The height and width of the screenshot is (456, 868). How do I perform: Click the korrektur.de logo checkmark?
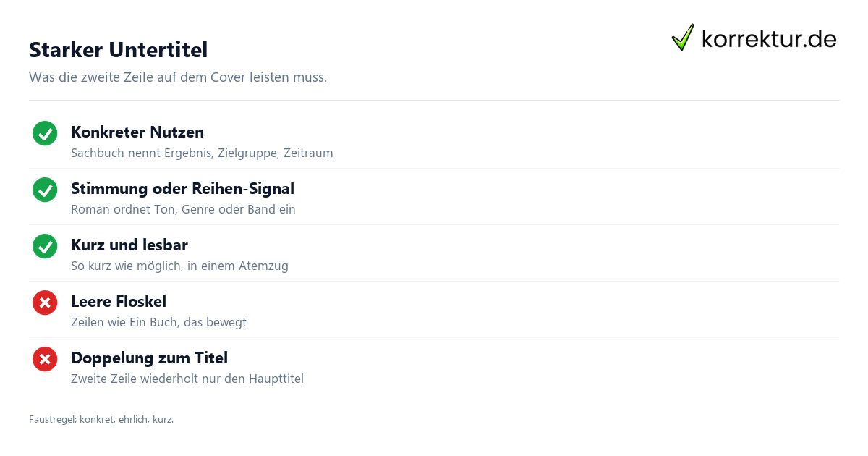click(x=683, y=38)
